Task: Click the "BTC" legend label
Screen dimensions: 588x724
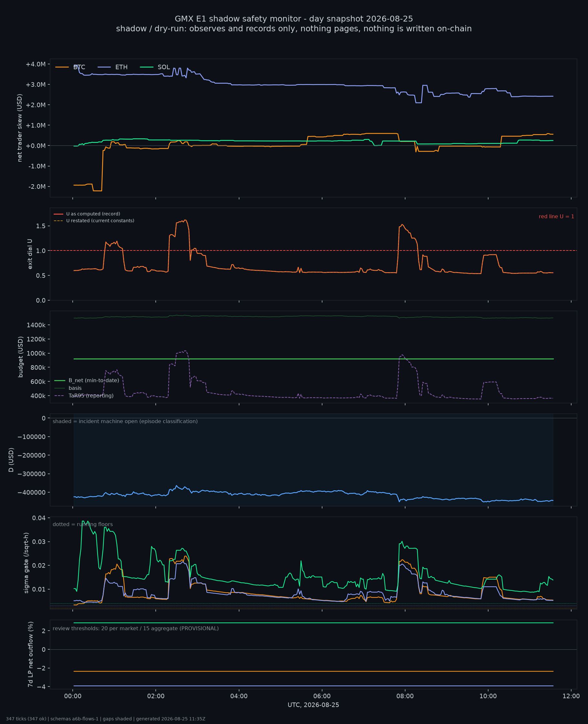Action: (79, 67)
